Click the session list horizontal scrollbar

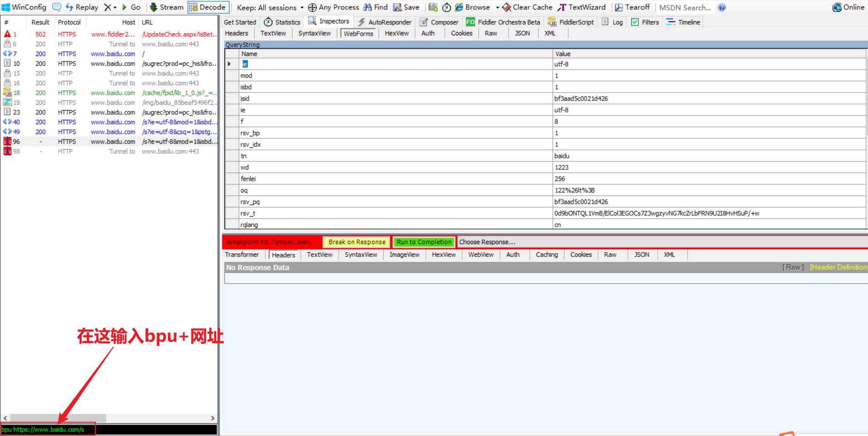(x=58, y=418)
